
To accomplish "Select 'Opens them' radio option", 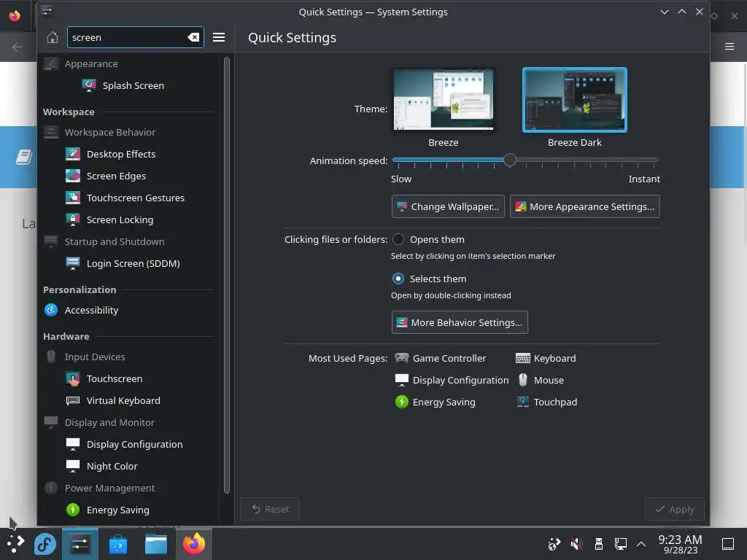I will tap(398, 239).
